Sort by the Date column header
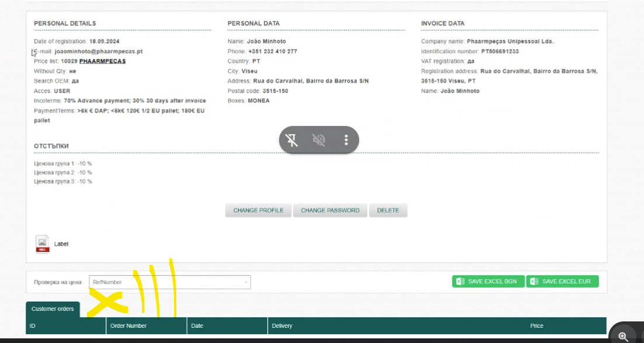 pos(197,325)
